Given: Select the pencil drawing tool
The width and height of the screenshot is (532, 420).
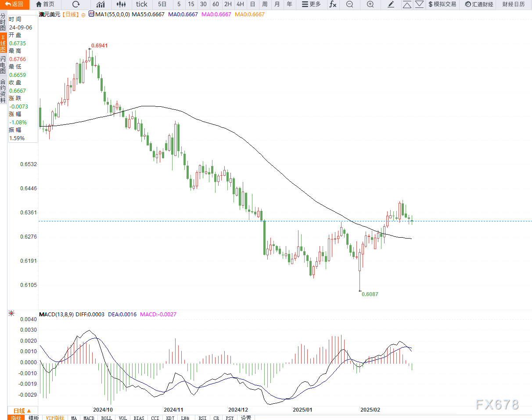Looking at the screenshot, I should pyautogui.click(x=391, y=4).
